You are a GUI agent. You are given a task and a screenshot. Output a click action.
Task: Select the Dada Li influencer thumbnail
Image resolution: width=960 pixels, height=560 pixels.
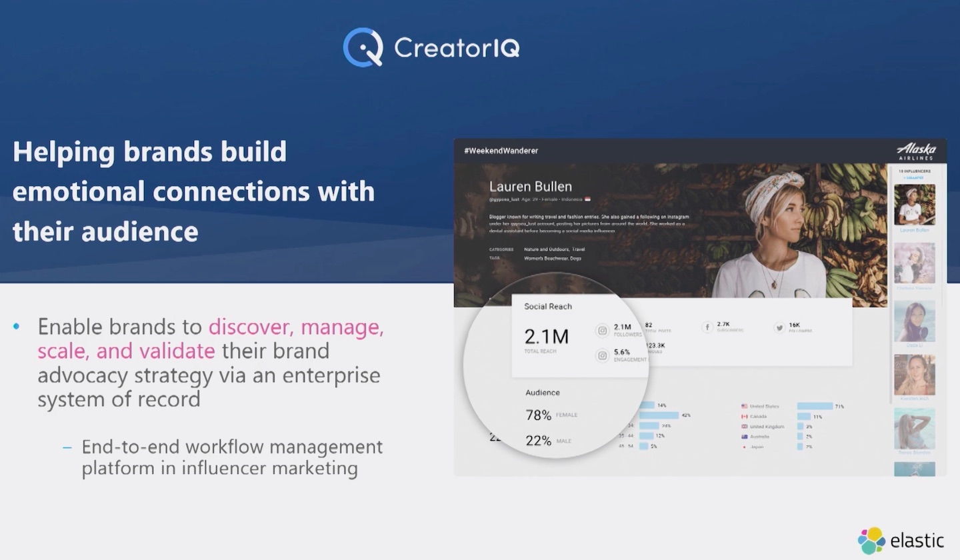pyautogui.click(x=915, y=321)
